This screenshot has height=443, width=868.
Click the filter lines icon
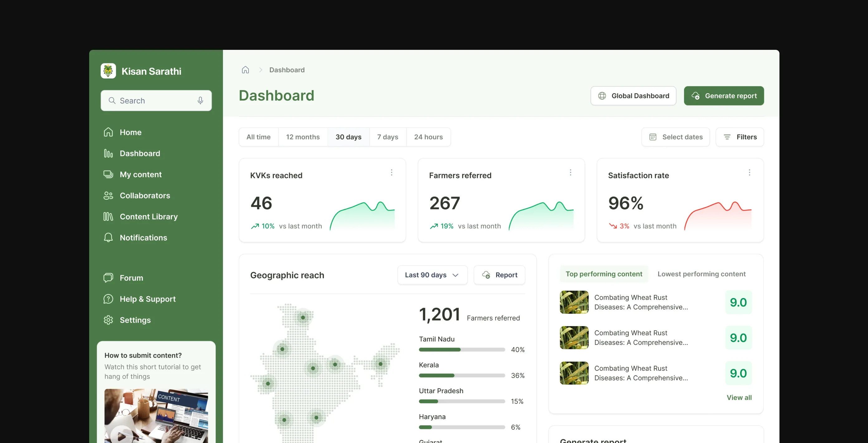pyautogui.click(x=727, y=137)
